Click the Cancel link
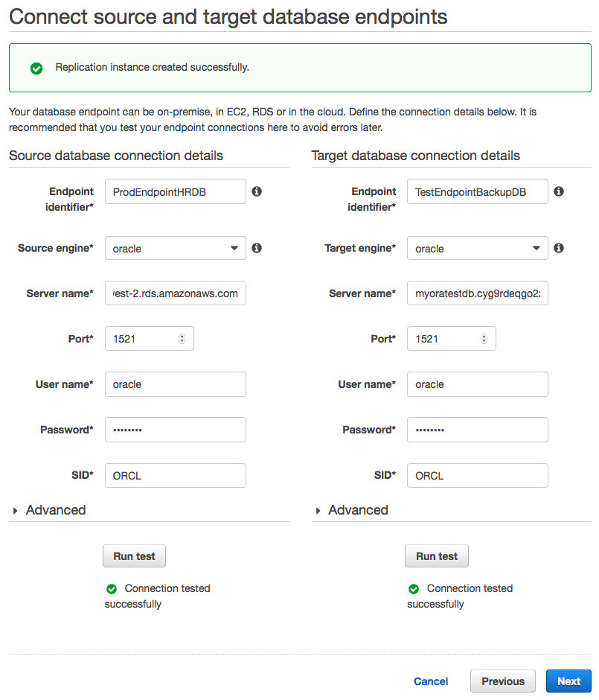599x700 pixels. tap(431, 681)
